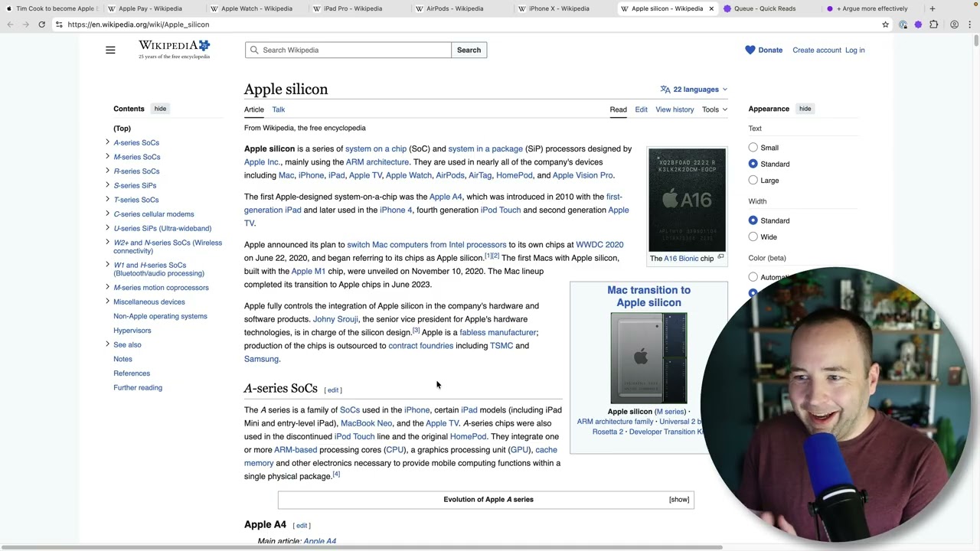The height and width of the screenshot is (551, 980).
Task: Click the browser address bar URL
Action: 139,24
